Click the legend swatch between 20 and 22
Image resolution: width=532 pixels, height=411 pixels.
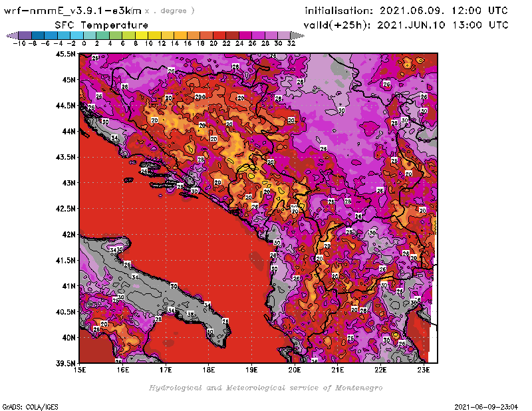coord(219,36)
